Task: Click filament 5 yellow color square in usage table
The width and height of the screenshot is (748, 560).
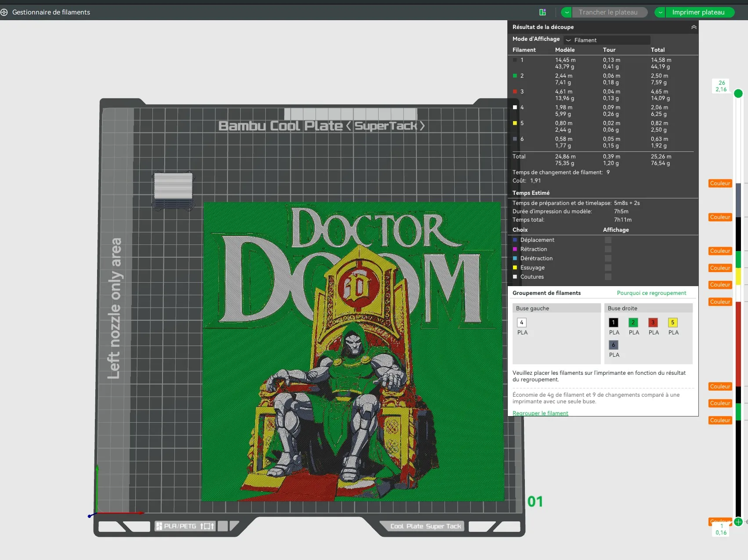Action: coord(515,123)
